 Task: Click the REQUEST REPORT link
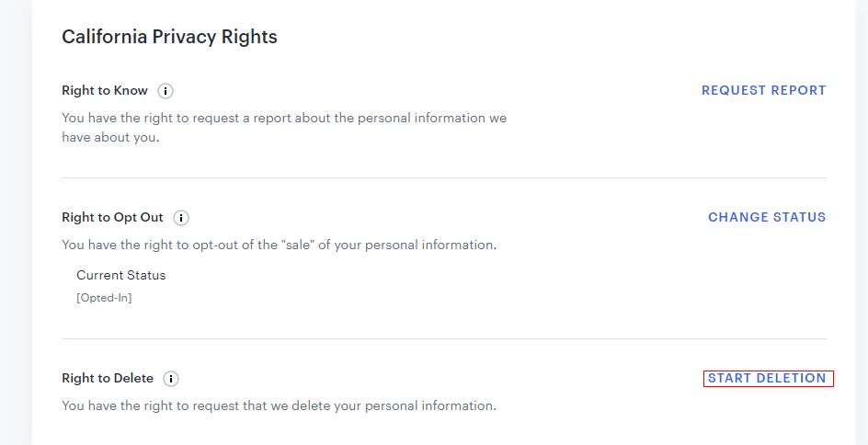(x=763, y=91)
